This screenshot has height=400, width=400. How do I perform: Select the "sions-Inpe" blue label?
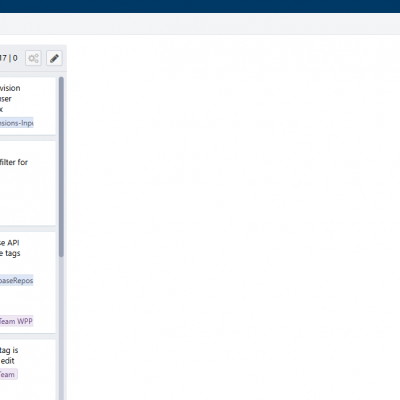point(17,123)
